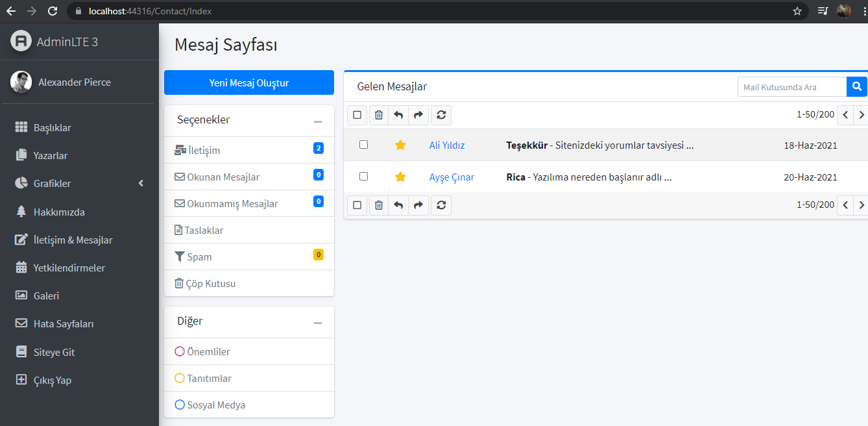Click the bottom toolbar refresh icon
The image size is (868, 426).
pos(441,205)
